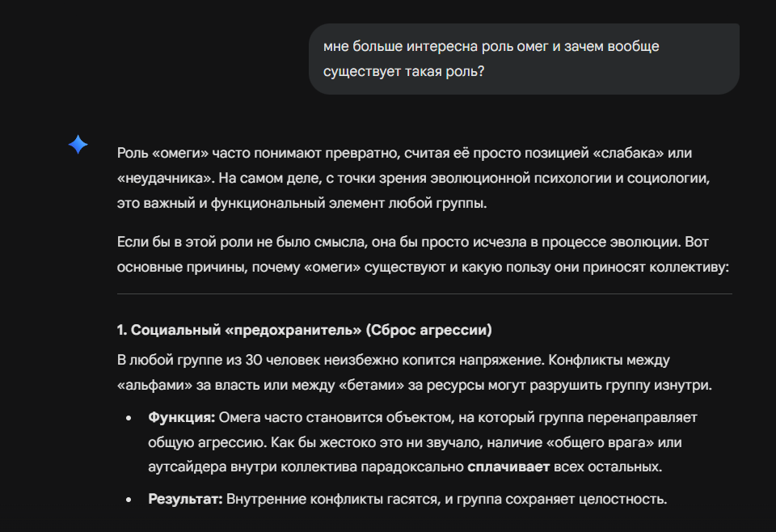Click the bold label «Результат:»
This screenshot has width=776, height=532.
(x=185, y=499)
